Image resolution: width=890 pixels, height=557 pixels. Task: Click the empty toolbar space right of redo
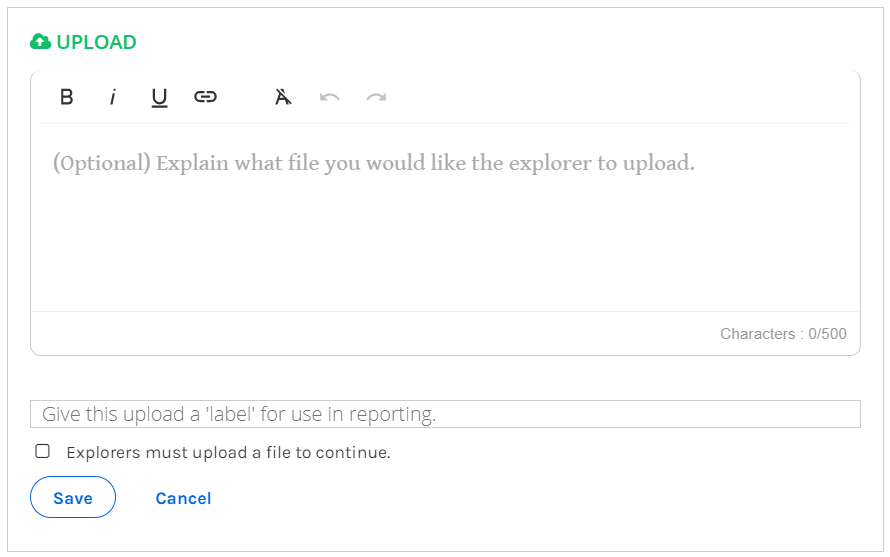coord(619,97)
